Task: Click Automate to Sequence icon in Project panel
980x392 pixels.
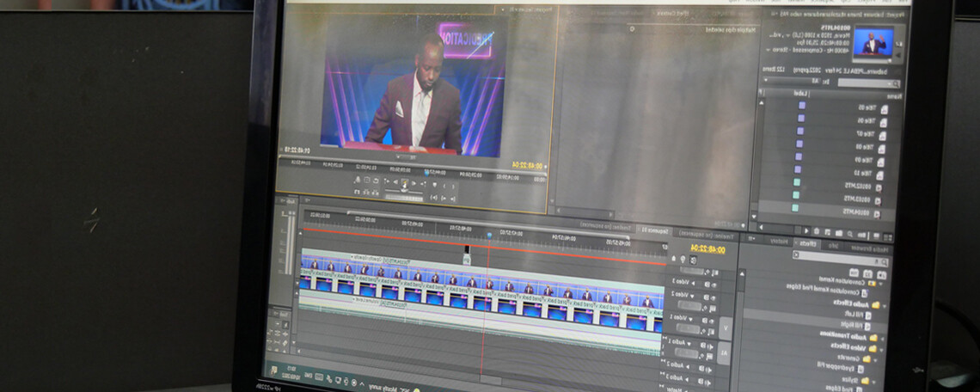Action: click(862, 235)
